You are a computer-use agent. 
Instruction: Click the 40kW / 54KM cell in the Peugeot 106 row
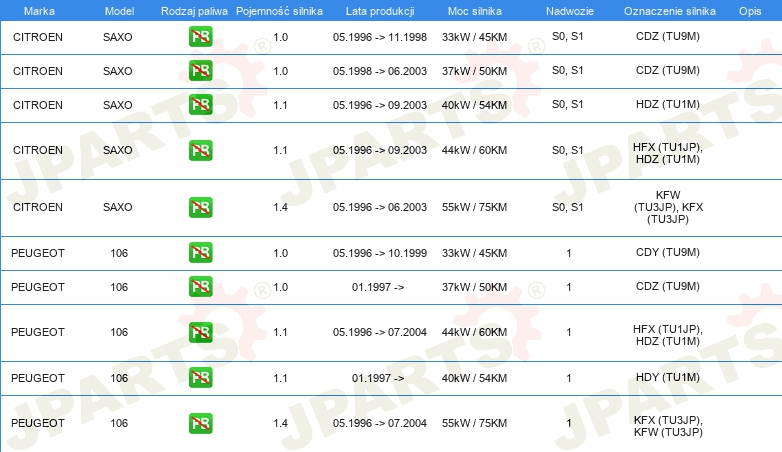coord(474,378)
